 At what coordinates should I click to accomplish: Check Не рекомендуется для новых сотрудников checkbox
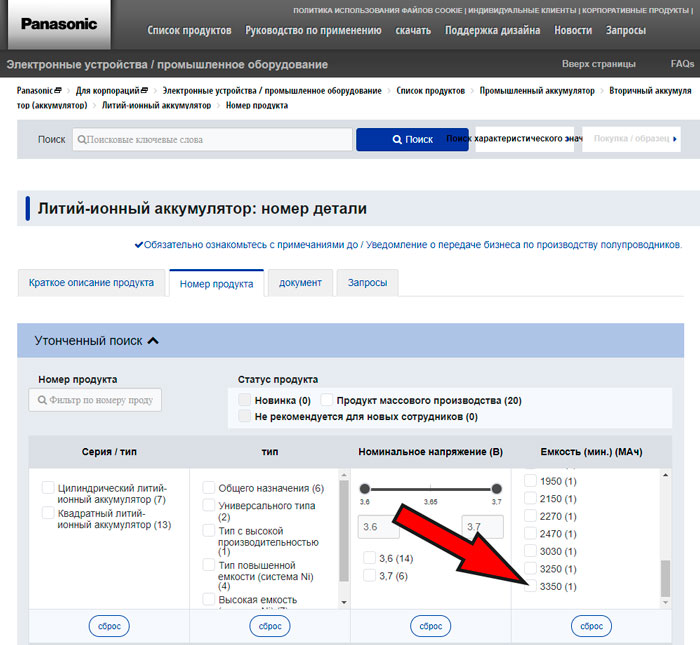pyautogui.click(x=244, y=416)
